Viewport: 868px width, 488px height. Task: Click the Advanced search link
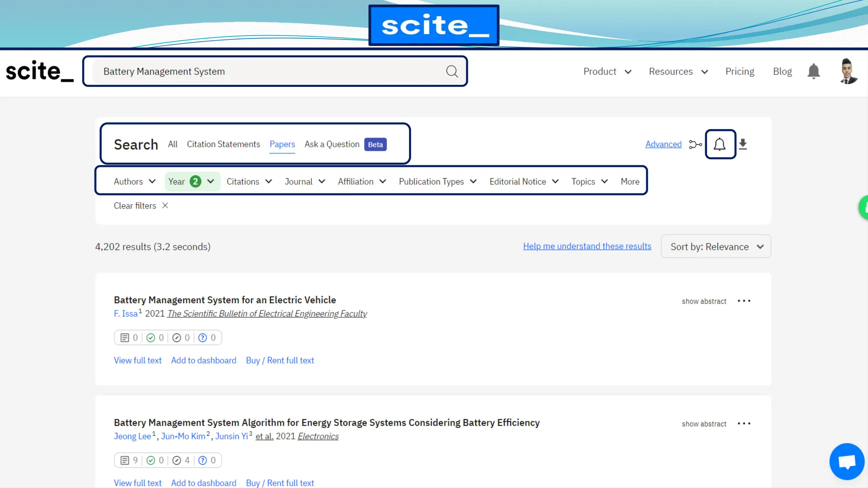point(663,144)
